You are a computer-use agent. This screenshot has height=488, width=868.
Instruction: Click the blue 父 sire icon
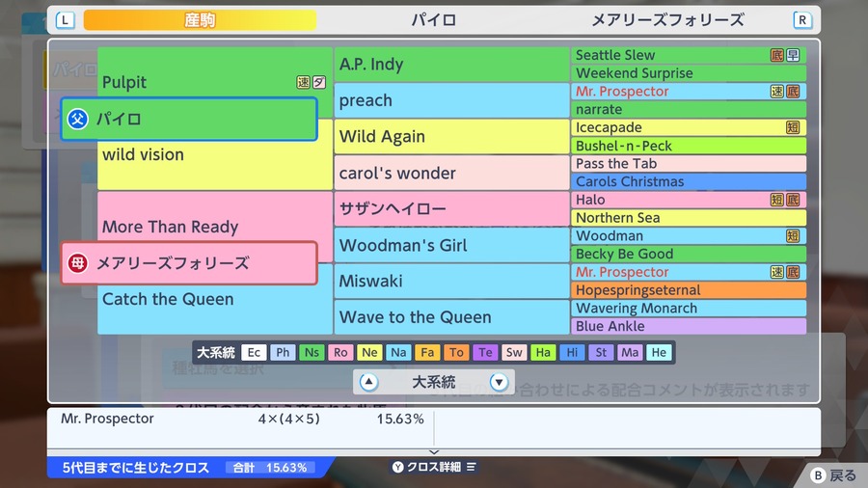[78, 119]
